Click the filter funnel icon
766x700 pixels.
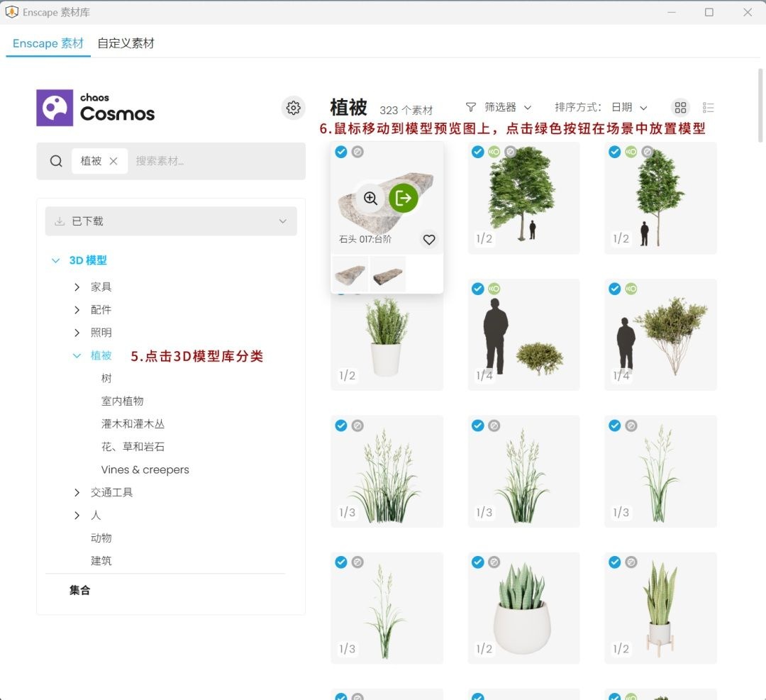[x=471, y=107]
